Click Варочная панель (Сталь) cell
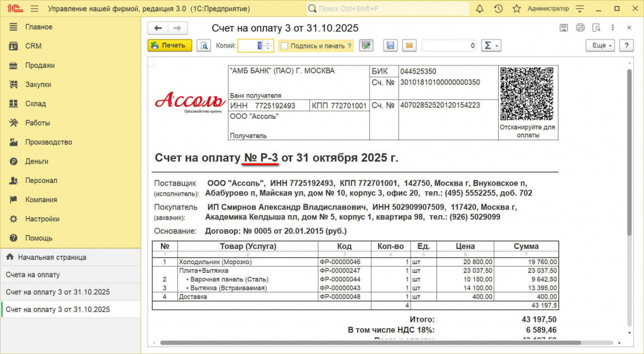Screen dimensions: 644x354 pos(248,279)
